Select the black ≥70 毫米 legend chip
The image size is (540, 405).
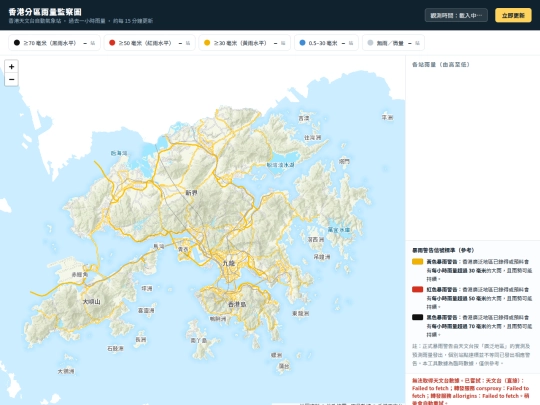(x=54, y=43)
